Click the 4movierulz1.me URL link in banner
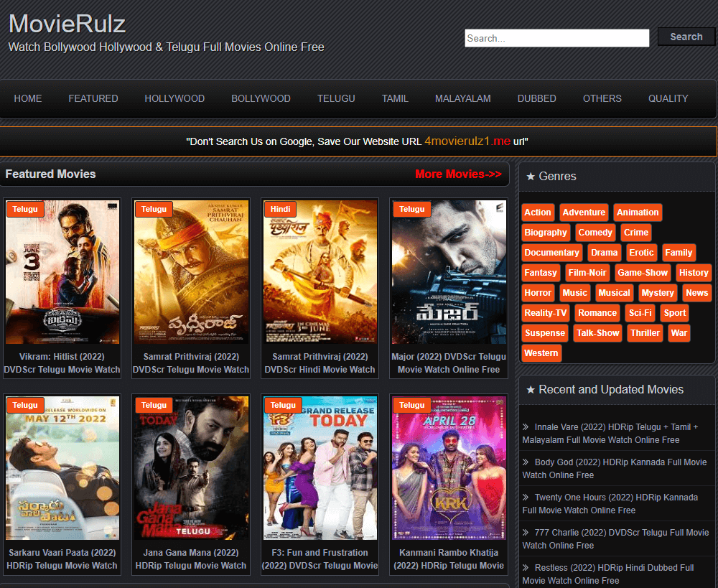718x588 pixels. (467, 141)
